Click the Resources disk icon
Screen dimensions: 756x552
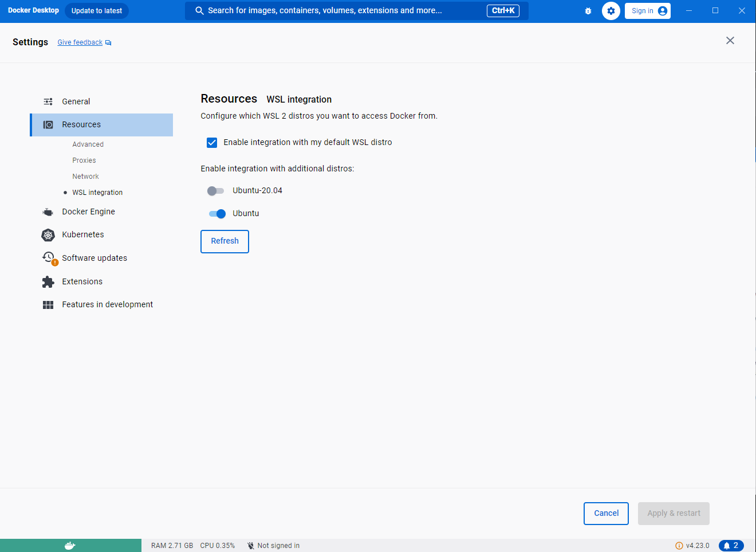click(48, 124)
